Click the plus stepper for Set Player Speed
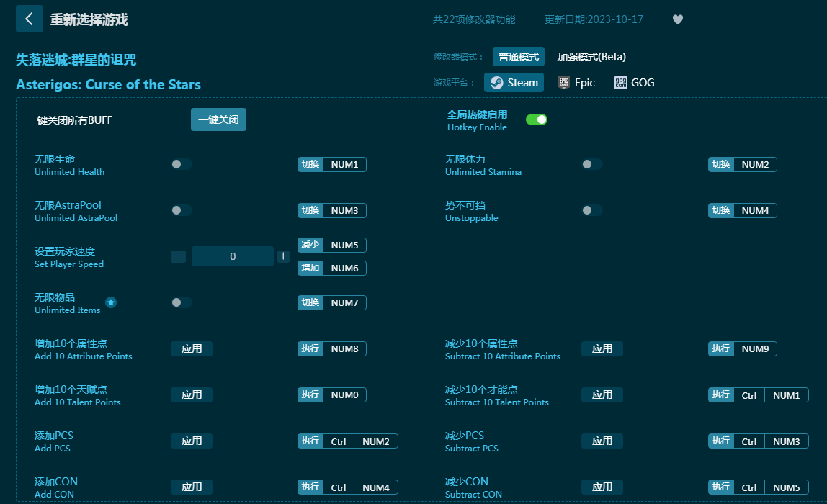827x504 pixels. (x=283, y=256)
